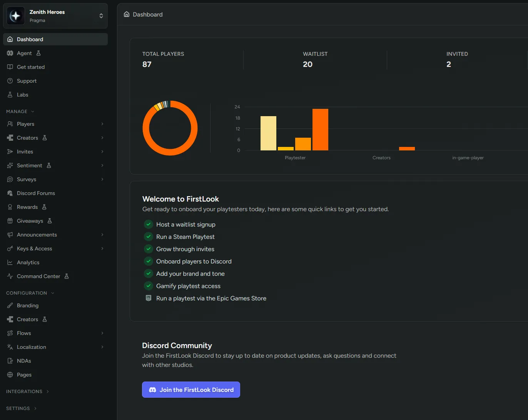Click the orange Creators bar in chart

(x=407, y=148)
